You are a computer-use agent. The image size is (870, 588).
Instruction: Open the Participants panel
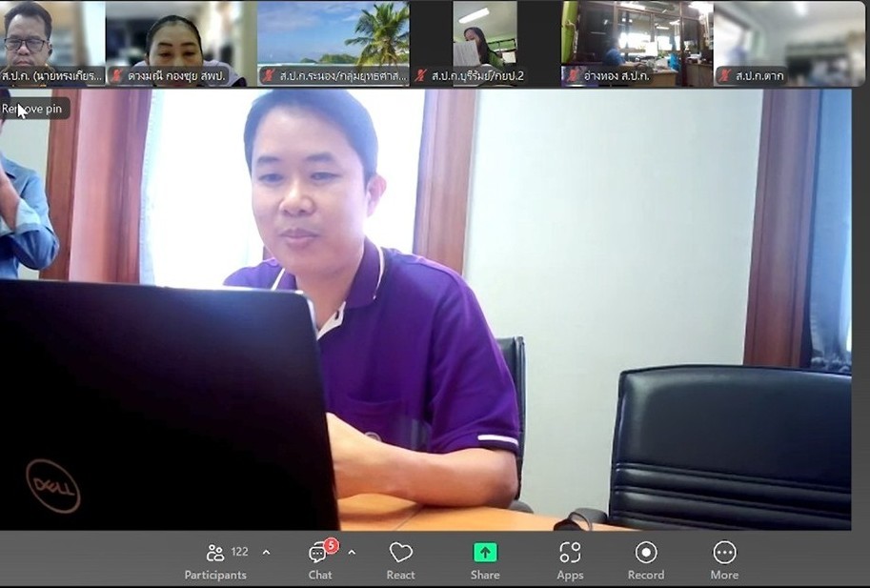215,559
